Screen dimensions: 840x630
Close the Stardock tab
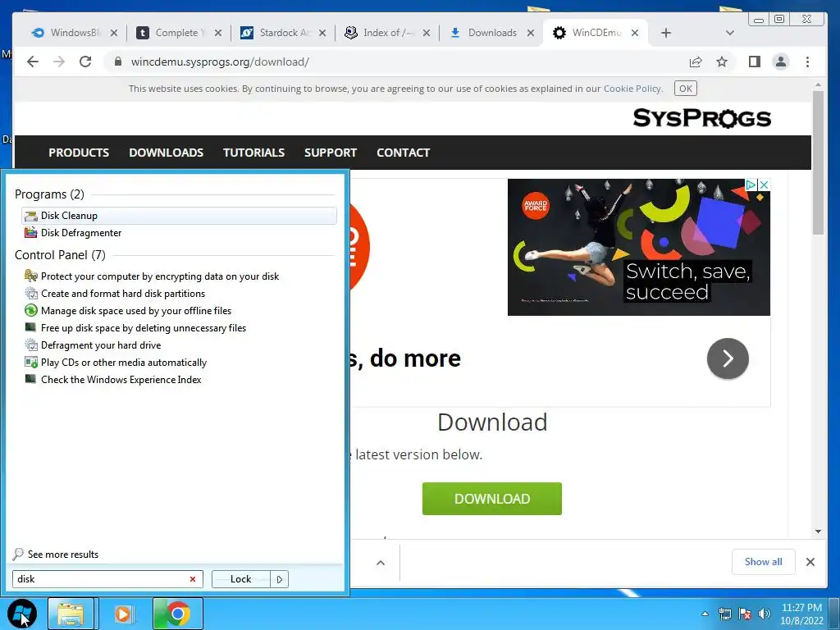tap(322, 33)
